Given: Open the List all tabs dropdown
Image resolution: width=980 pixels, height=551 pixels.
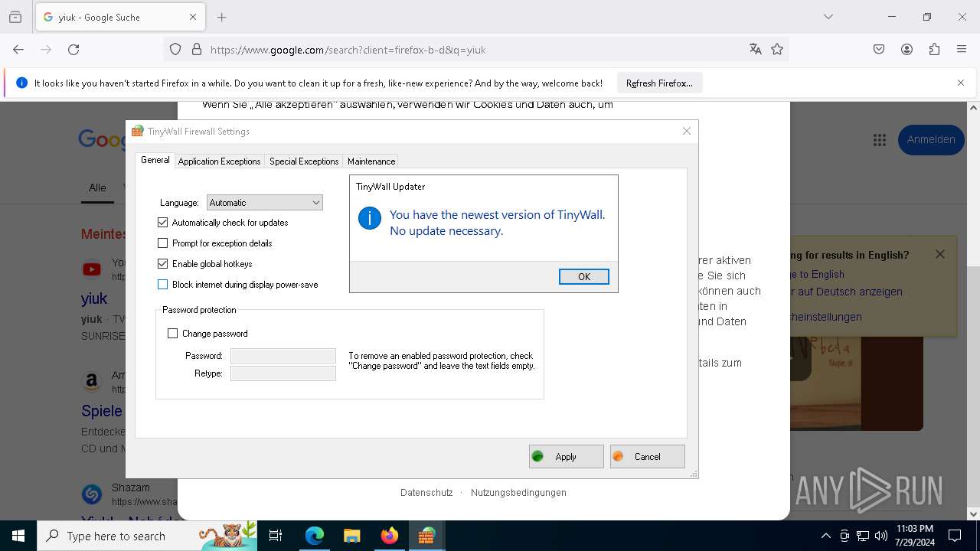Looking at the screenshot, I should coord(828,17).
